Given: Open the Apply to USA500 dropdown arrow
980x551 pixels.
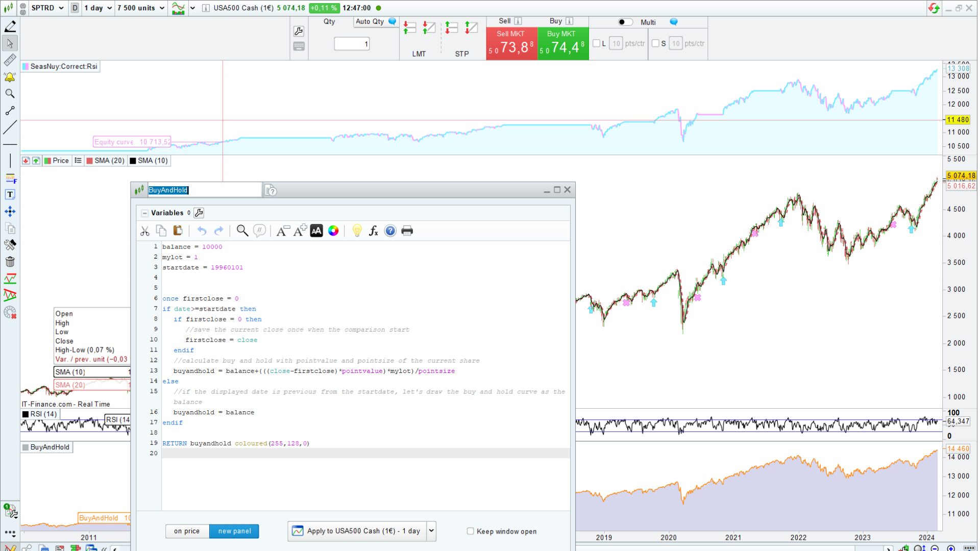Looking at the screenshot, I should click(431, 531).
